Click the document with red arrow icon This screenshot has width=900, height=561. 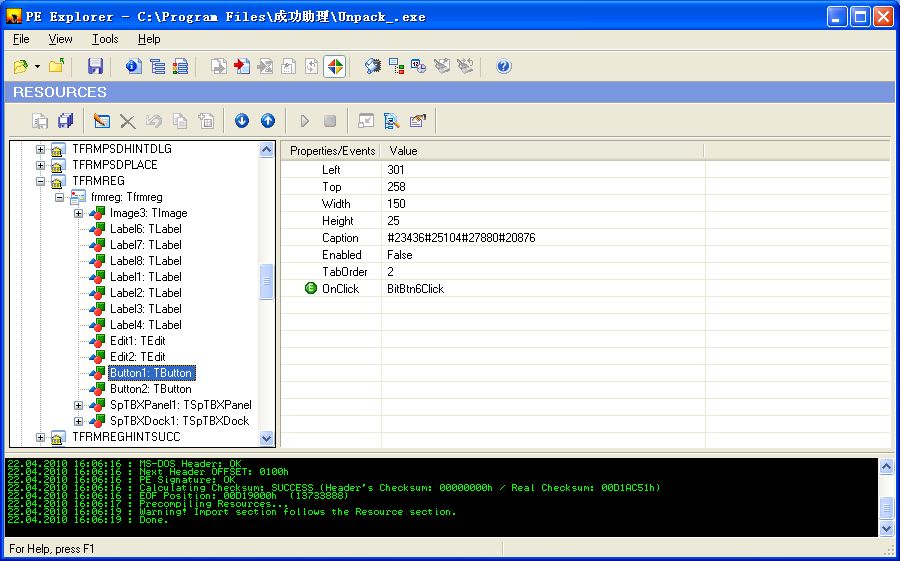pos(242,67)
